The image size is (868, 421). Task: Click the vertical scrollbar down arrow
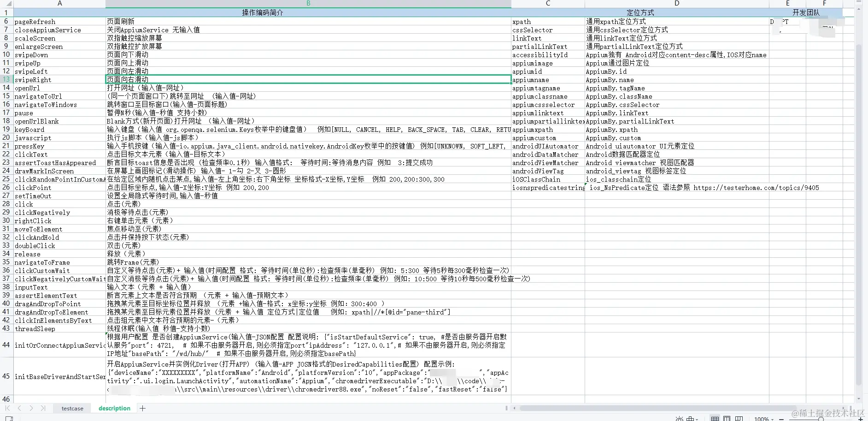[x=859, y=399]
